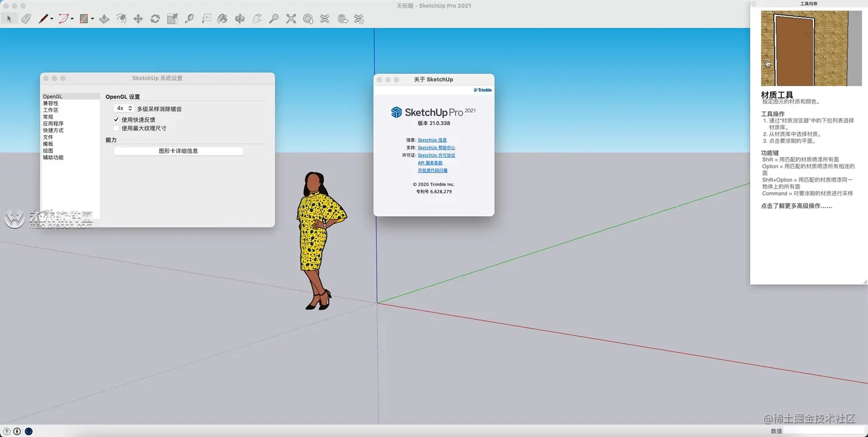Click the Trimble logo in About window
868x437 pixels.
[483, 90]
